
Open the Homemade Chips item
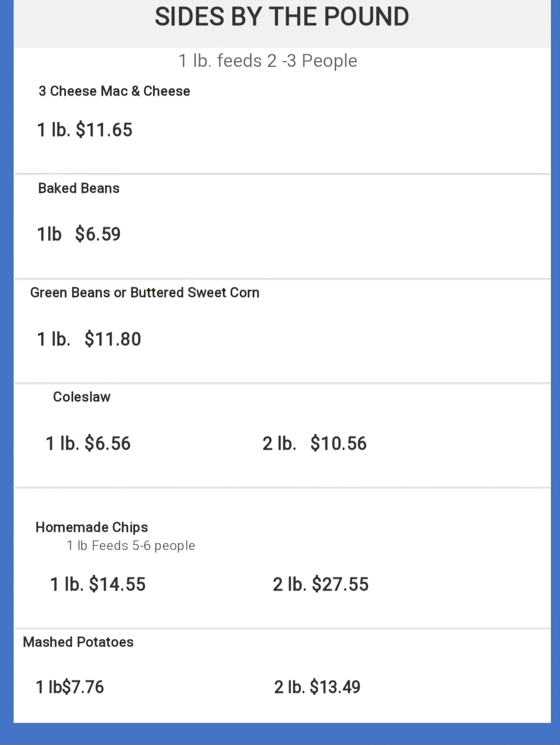tap(92, 527)
